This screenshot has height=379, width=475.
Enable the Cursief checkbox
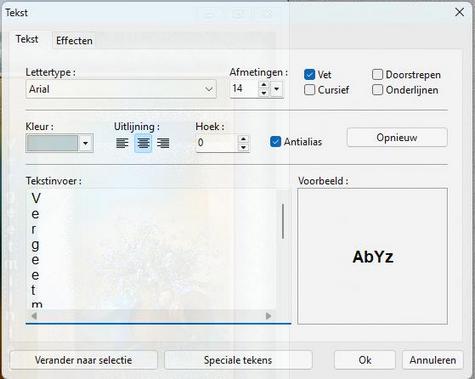coord(309,90)
